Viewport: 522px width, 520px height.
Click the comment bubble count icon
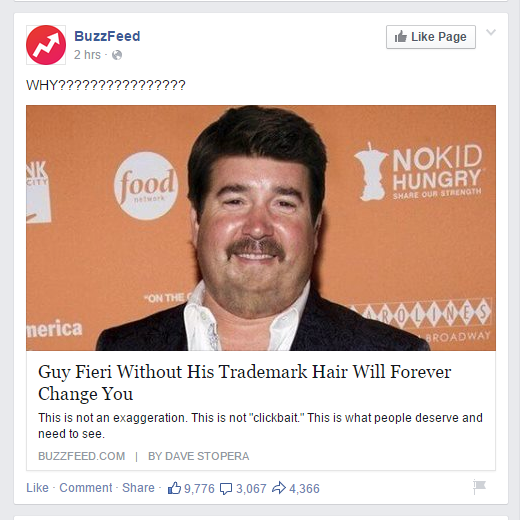226,489
